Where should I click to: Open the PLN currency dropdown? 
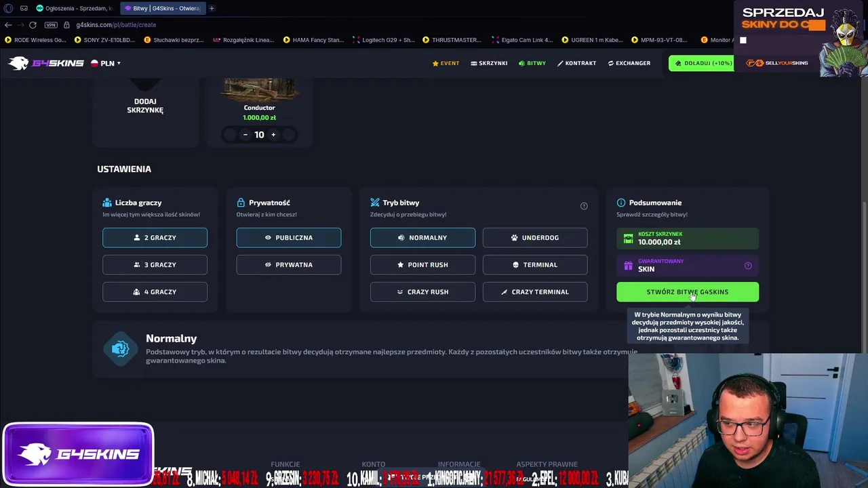tap(106, 63)
